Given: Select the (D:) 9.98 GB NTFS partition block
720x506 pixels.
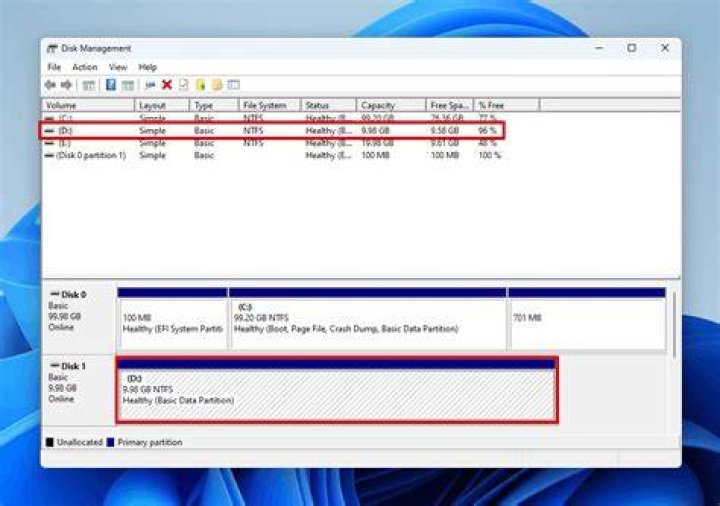Looking at the screenshot, I should [x=337, y=390].
